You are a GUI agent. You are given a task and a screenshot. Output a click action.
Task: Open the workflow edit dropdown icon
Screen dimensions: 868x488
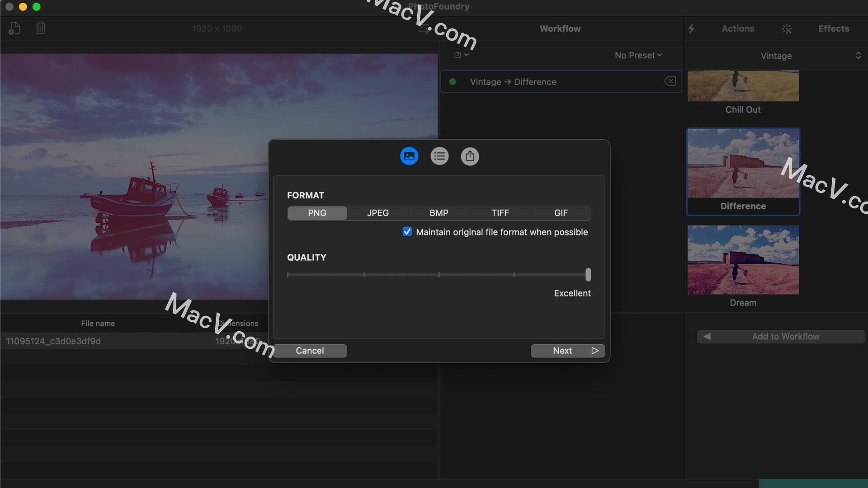(x=461, y=55)
